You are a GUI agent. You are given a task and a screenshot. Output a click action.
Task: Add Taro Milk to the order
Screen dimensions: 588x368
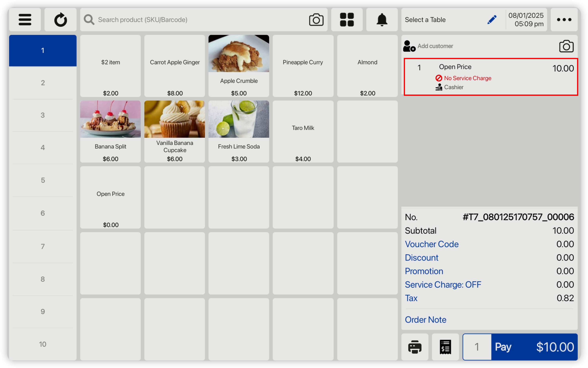(x=303, y=131)
